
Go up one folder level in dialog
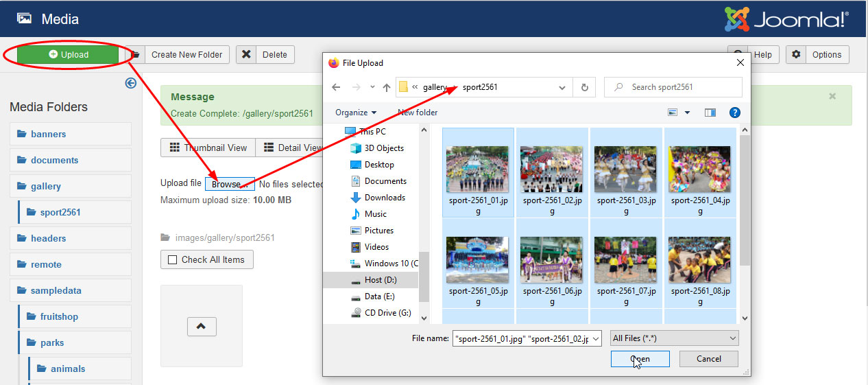coord(387,87)
